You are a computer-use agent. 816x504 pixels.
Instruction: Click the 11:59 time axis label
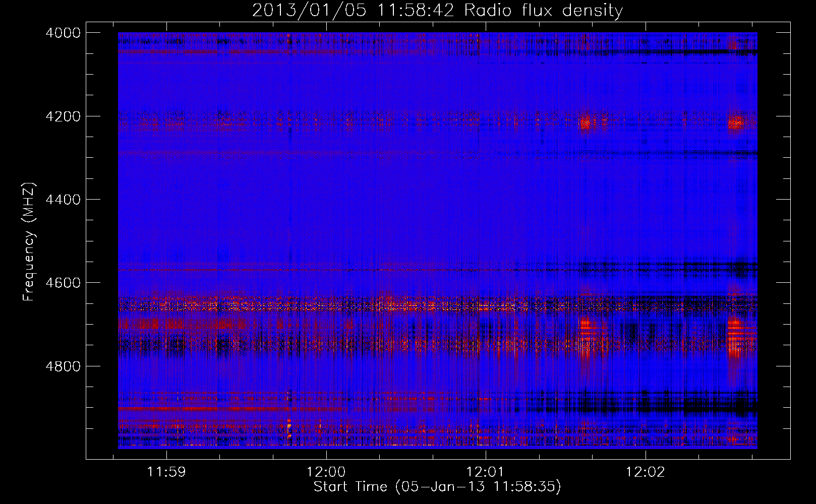[166, 472]
